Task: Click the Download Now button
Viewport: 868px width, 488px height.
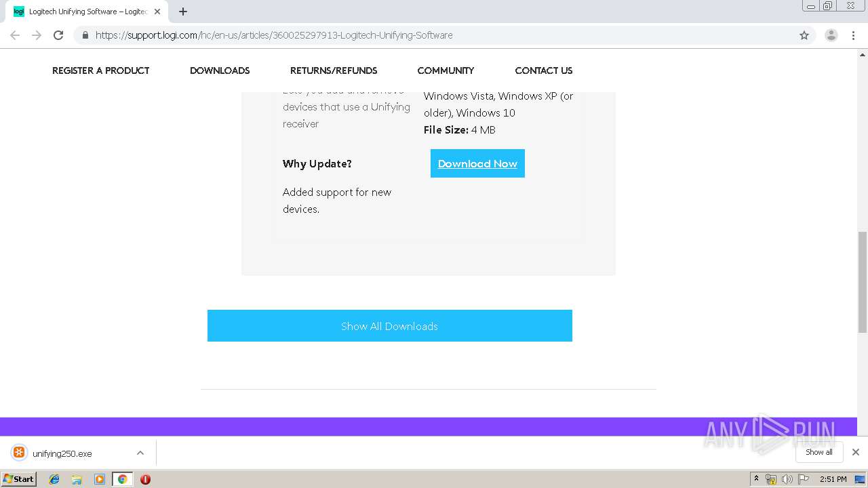Action: click(x=477, y=163)
